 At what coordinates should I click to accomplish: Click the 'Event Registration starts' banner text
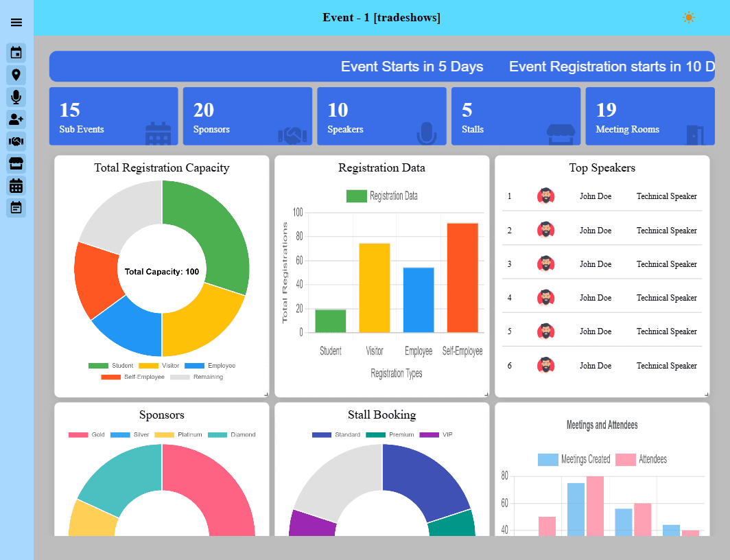[x=612, y=67]
